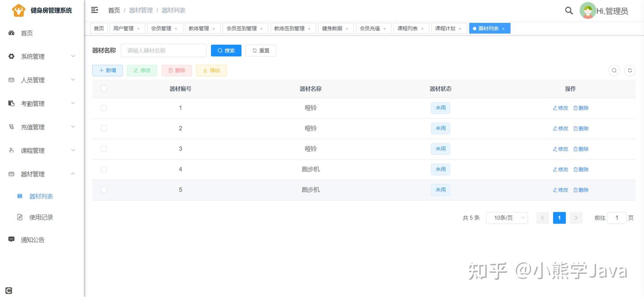
Task: Click the 通知公告 message icon
Action: click(12, 239)
